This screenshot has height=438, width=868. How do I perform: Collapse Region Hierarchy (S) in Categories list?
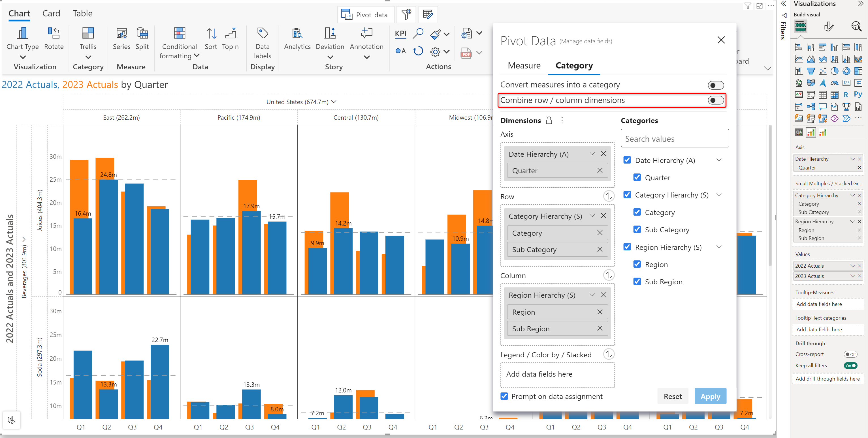click(719, 247)
